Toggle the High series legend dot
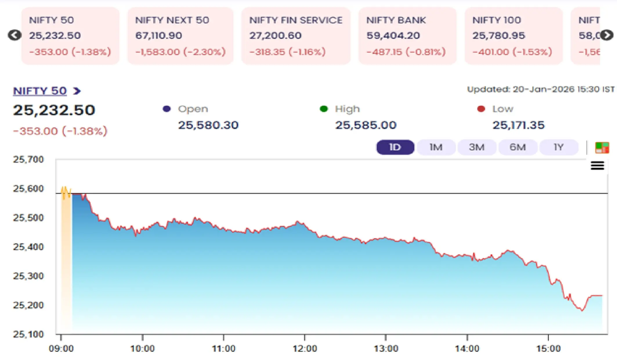 coord(323,109)
